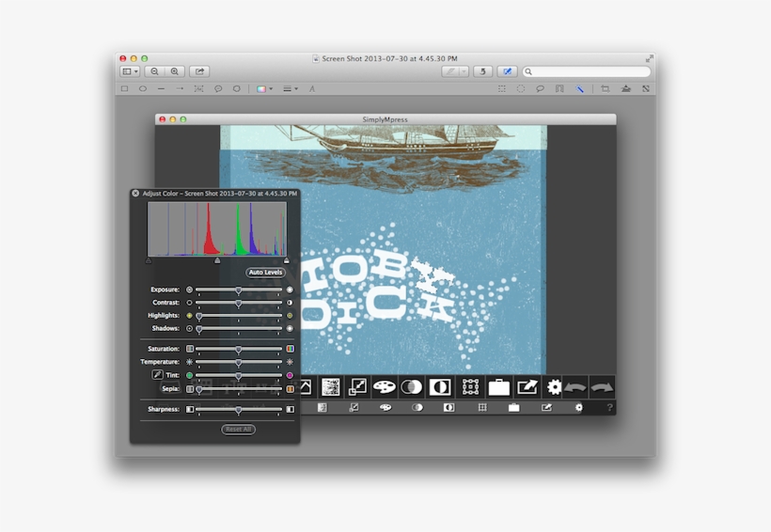Click the large grid transform icon

pyautogui.click(x=470, y=387)
